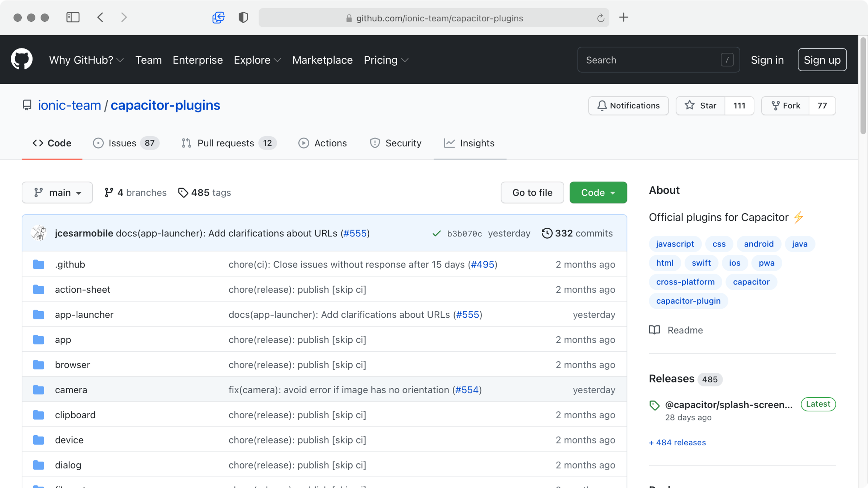Image resolution: width=868 pixels, height=488 pixels.
Task: Open the main branch dropdown
Action: tap(57, 193)
